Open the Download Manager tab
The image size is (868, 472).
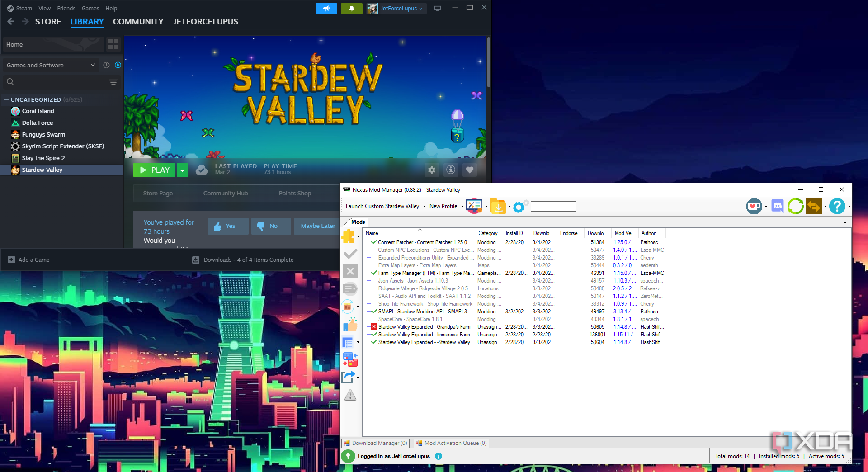pyautogui.click(x=375, y=443)
